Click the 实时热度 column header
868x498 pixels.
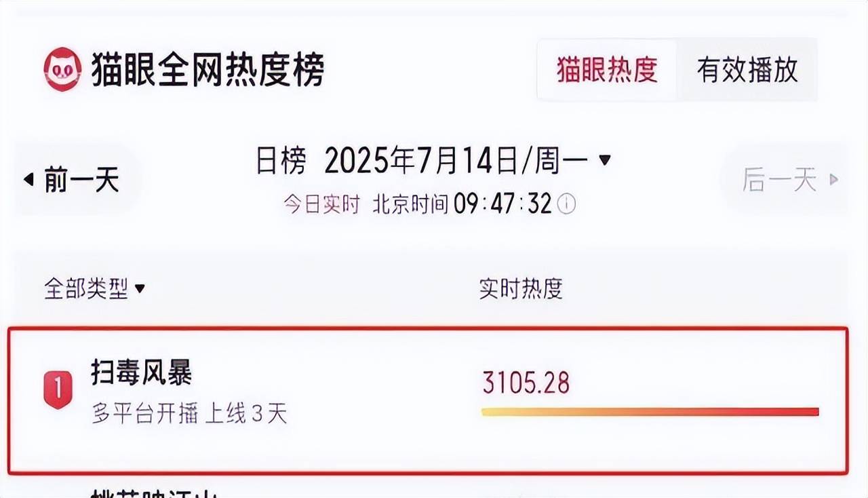(521, 289)
